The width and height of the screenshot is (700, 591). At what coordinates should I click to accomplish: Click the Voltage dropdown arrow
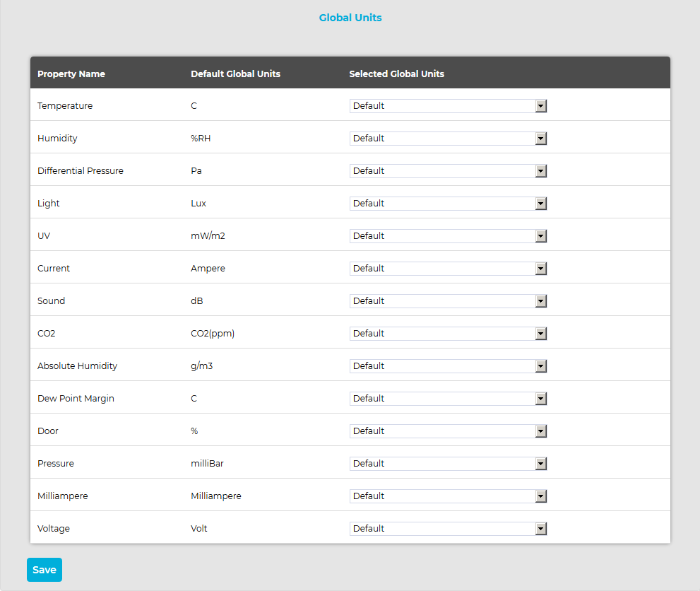pyautogui.click(x=541, y=529)
